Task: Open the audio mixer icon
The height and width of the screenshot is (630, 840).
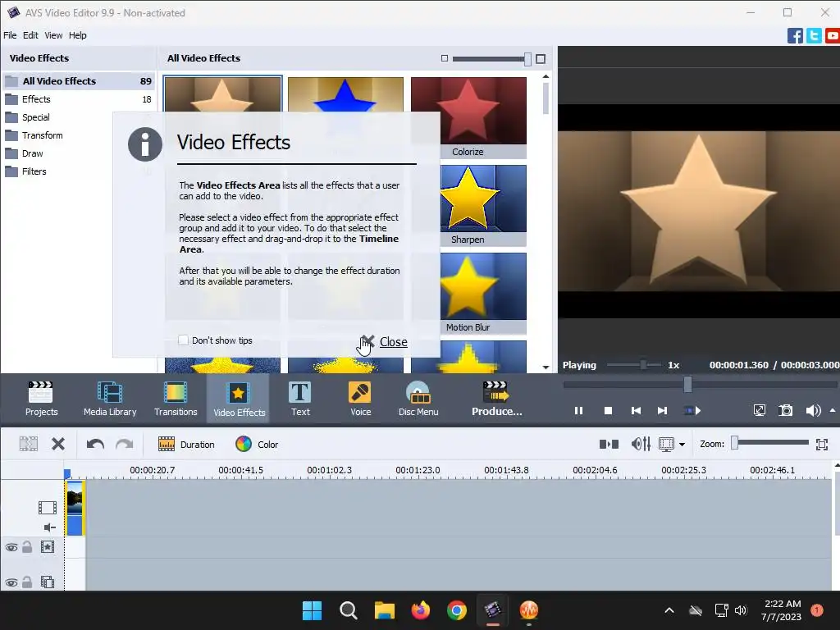Action: coord(641,444)
